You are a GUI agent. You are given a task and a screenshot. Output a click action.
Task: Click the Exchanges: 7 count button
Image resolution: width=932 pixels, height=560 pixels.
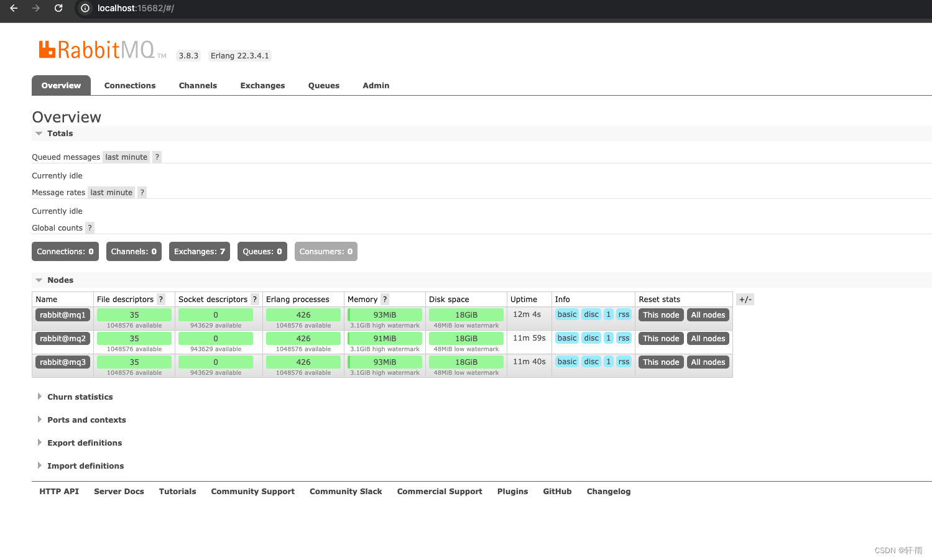200,252
